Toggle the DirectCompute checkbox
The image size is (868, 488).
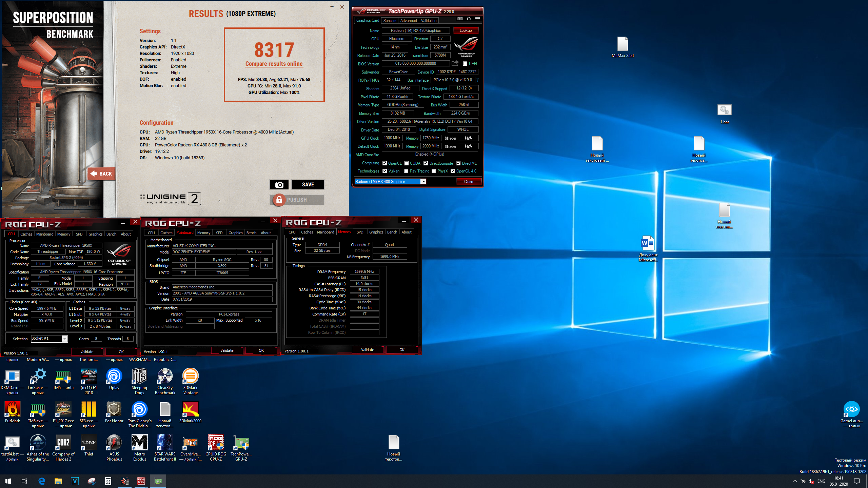click(x=426, y=163)
